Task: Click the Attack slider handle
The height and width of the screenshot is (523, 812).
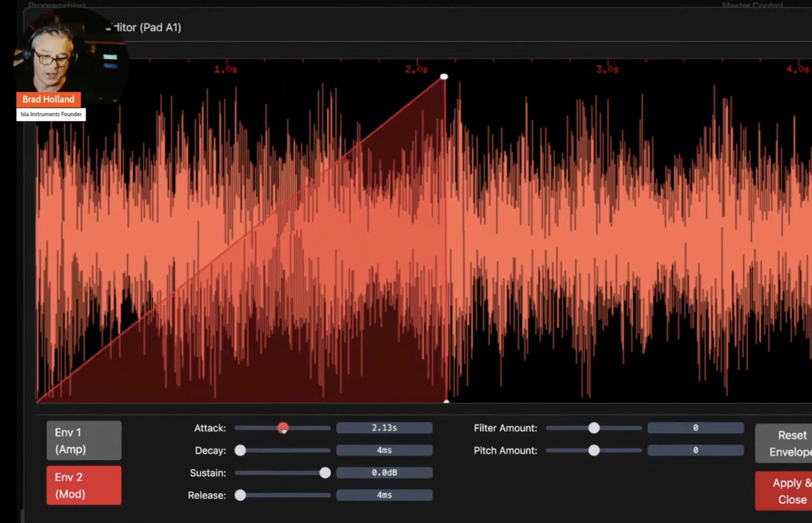Action: pyautogui.click(x=283, y=428)
